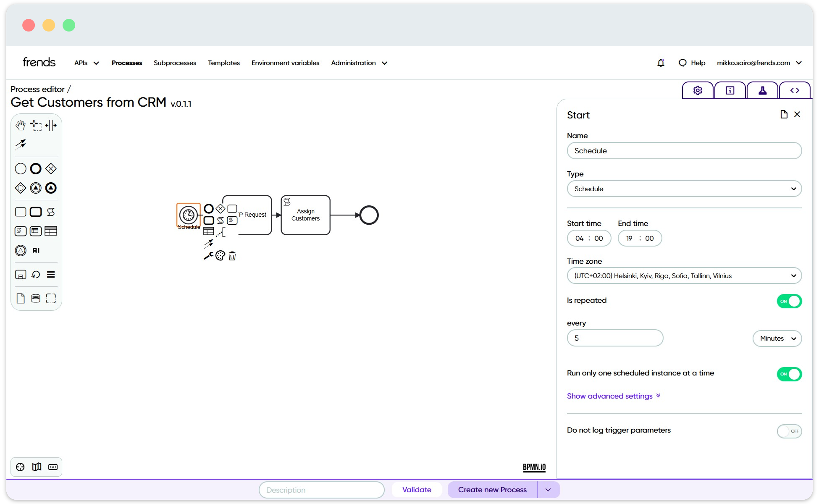819x504 pixels.
Task: Select the task rectangle tool in the palette
Action: (x=20, y=212)
